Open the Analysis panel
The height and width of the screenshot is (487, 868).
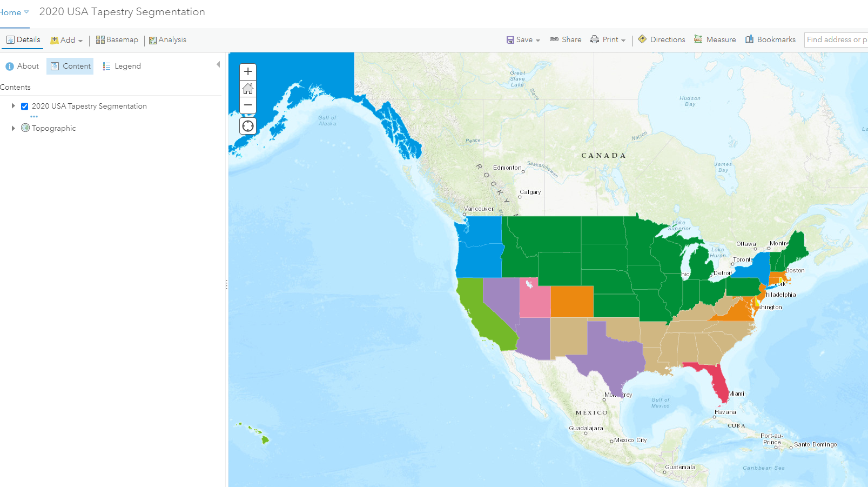click(x=167, y=39)
